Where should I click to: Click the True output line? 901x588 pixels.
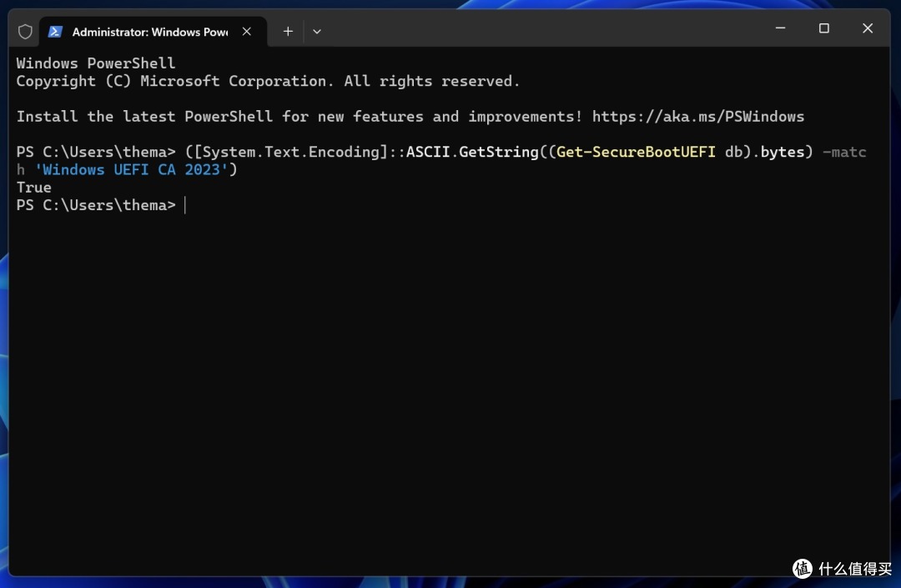[x=34, y=188]
